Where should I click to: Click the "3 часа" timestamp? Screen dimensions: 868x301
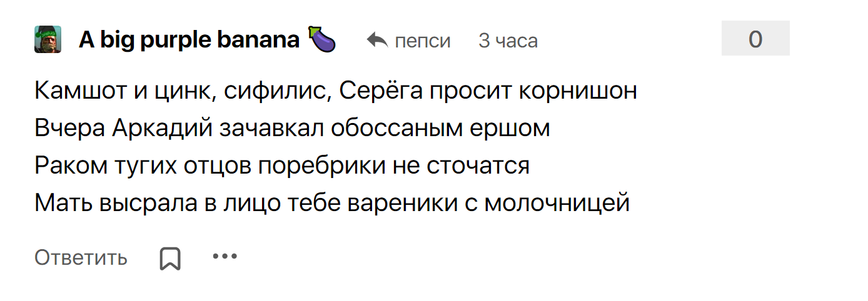coord(508,41)
